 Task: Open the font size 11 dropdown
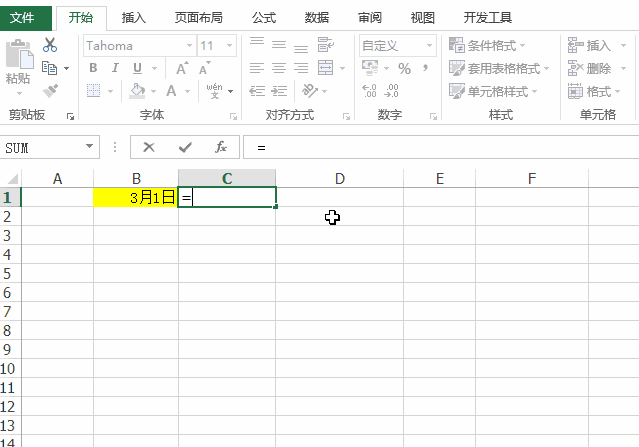click(x=229, y=45)
